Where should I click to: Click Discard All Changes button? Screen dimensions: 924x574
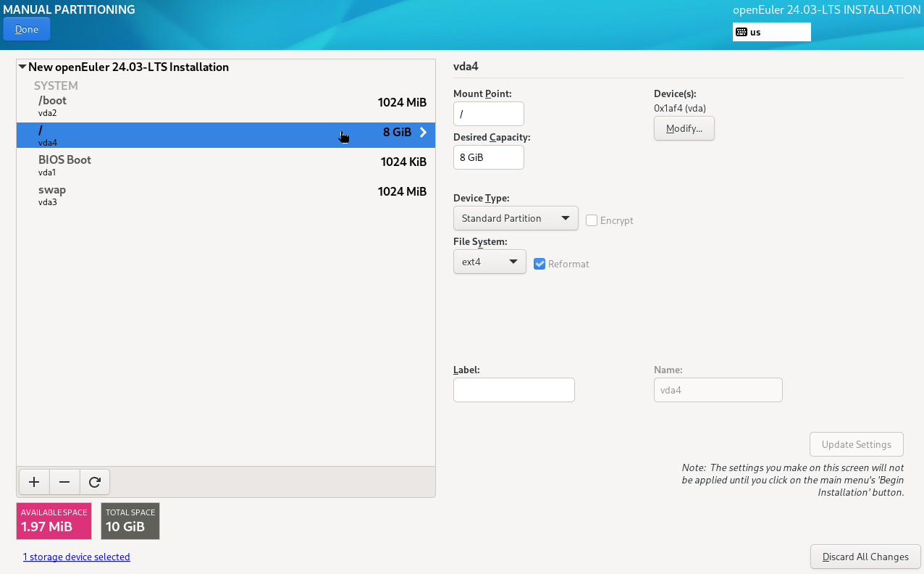865,557
